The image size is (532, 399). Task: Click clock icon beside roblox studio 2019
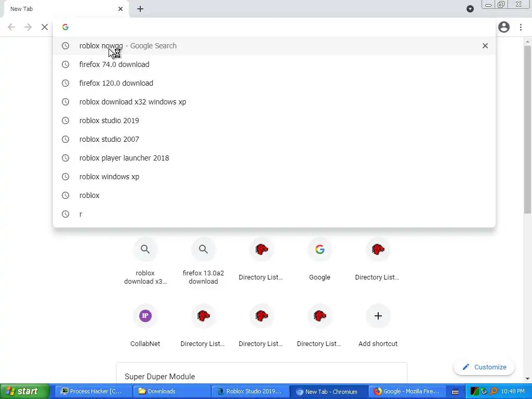[x=65, y=121]
